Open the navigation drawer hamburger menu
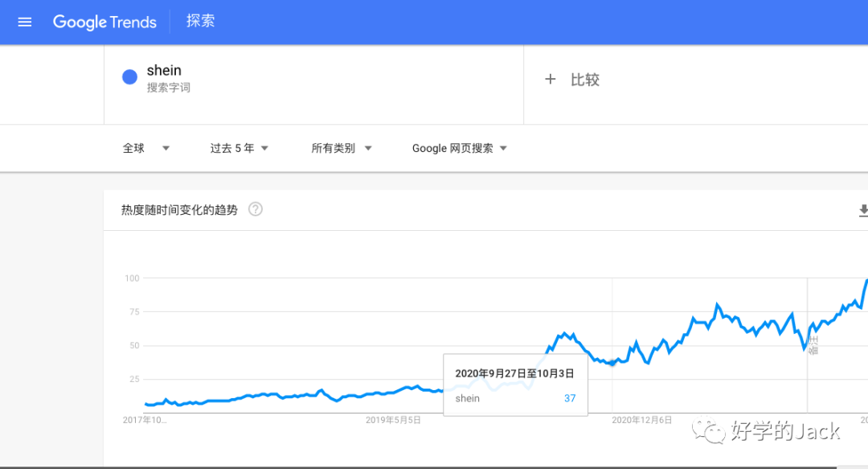 (24, 22)
